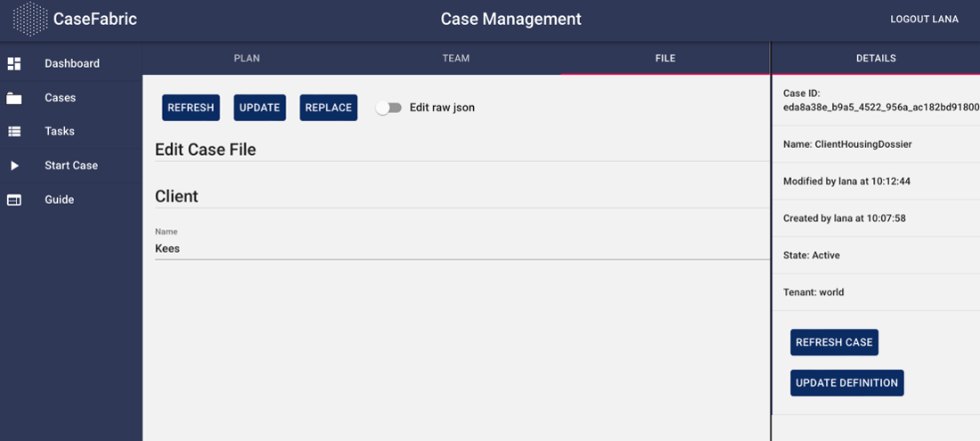Log out via Logout Lana
This screenshot has width=980, height=441.
point(924,20)
